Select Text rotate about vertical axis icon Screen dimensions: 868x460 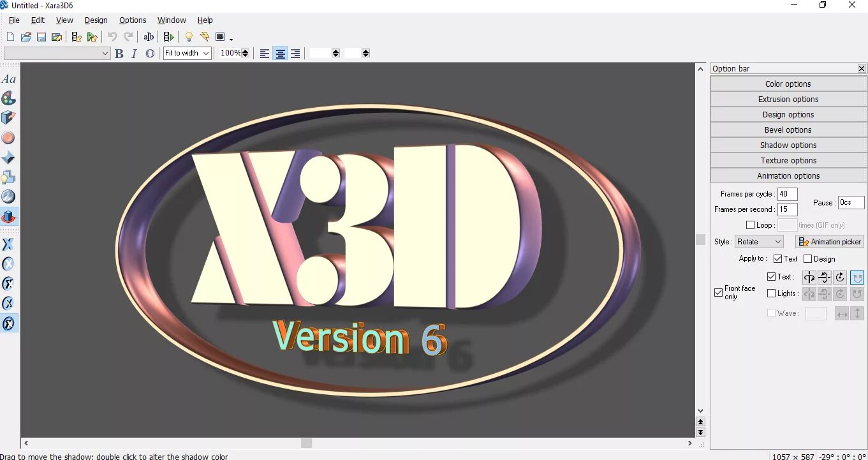[809, 278]
